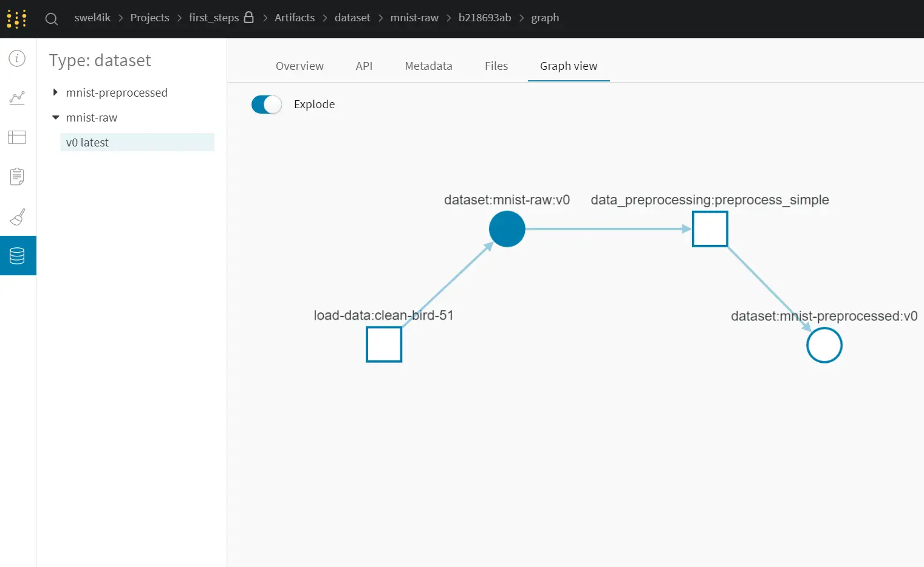The width and height of the screenshot is (924, 567).
Task: Expand the mnist-preprocessed tree arrow
Action: pos(55,92)
